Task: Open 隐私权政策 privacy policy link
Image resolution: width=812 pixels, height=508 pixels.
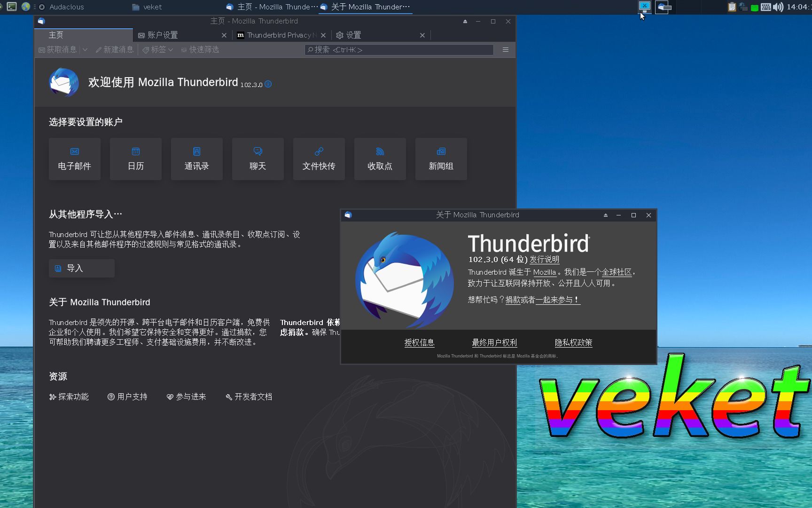Action: point(574,343)
